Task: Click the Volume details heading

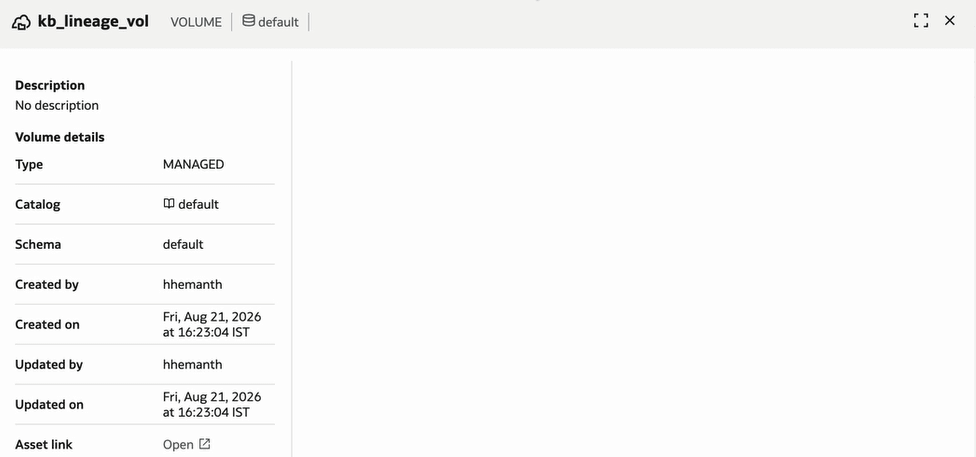Action: 60,137
